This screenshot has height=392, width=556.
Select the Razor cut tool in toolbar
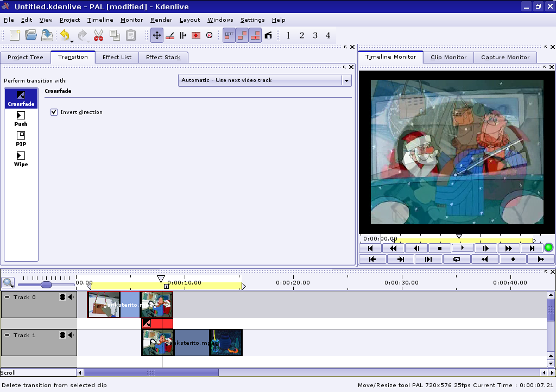(170, 35)
